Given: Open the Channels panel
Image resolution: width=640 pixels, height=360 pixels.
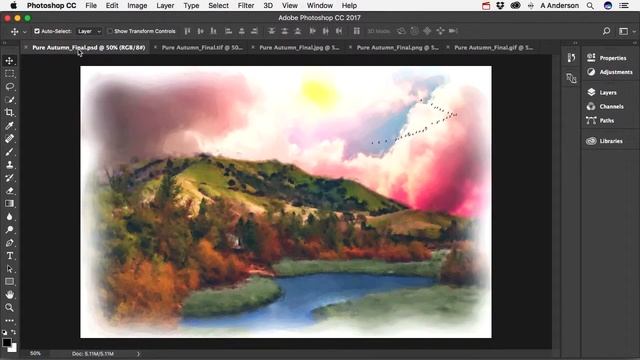Looking at the screenshot, I should (605, 107).
